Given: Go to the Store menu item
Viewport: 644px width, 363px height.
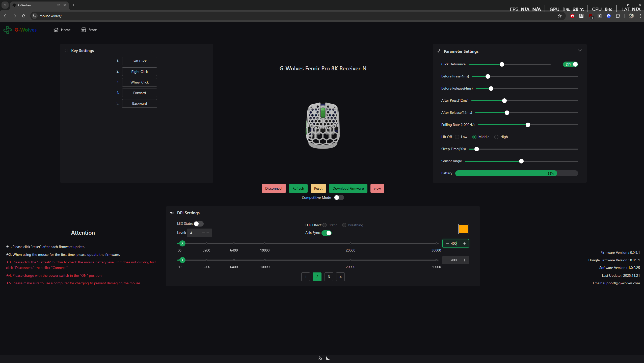Looking at the screenshot, I should tap(89, 30).
